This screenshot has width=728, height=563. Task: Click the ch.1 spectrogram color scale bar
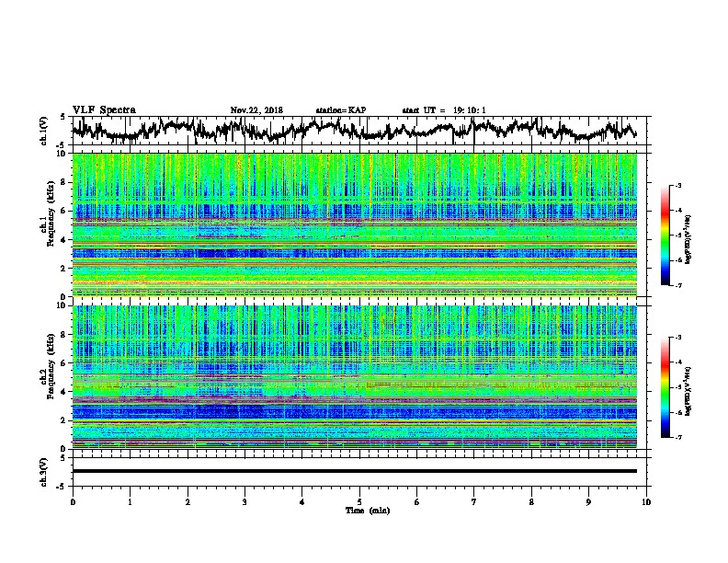665,236
